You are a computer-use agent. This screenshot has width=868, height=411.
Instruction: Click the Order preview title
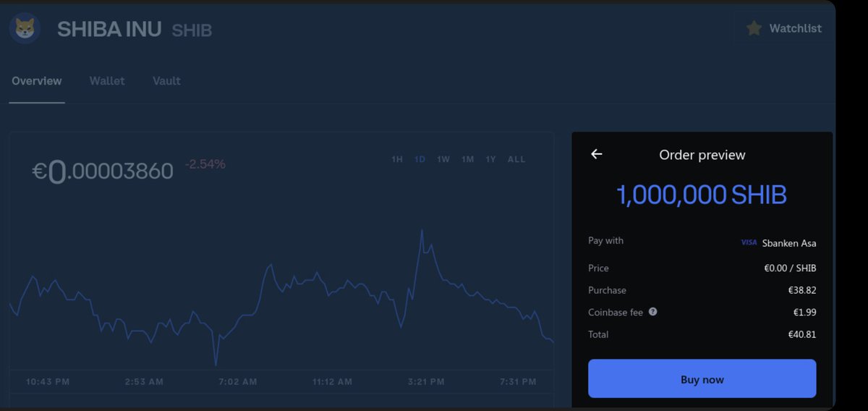702,155
